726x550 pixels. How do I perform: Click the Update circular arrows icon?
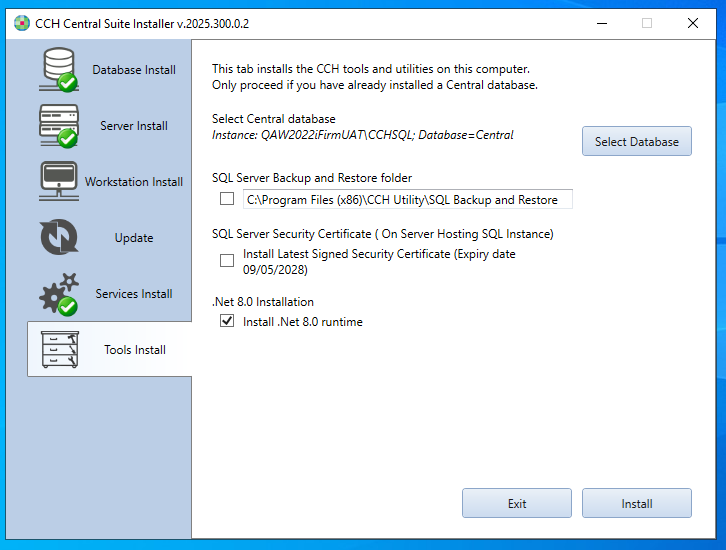pyautogui.click(x=59, y=237)
